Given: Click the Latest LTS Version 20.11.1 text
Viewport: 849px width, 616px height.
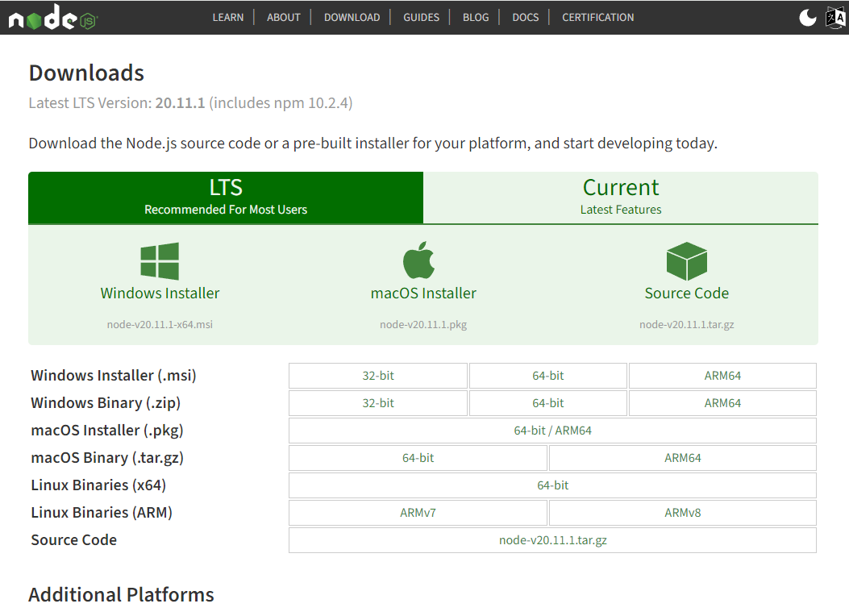Looking at the screenshot, I should (x=190, y=103).
